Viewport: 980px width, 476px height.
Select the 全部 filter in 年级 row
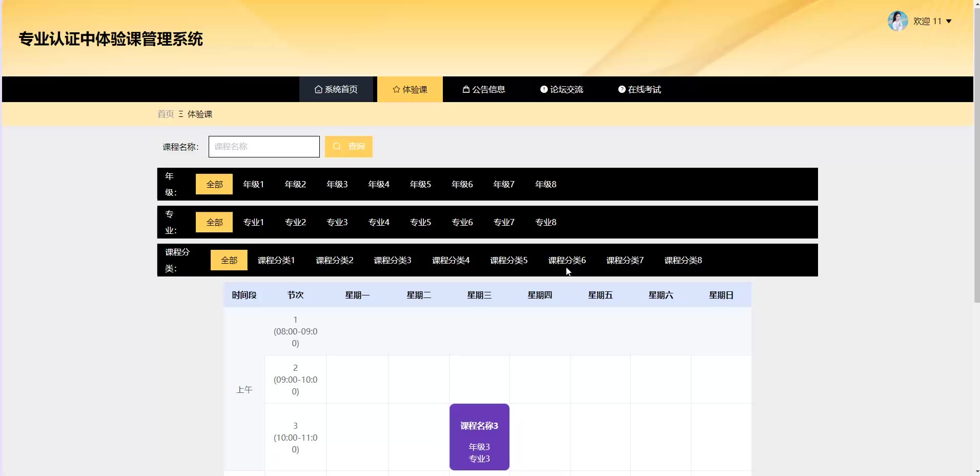214,184
